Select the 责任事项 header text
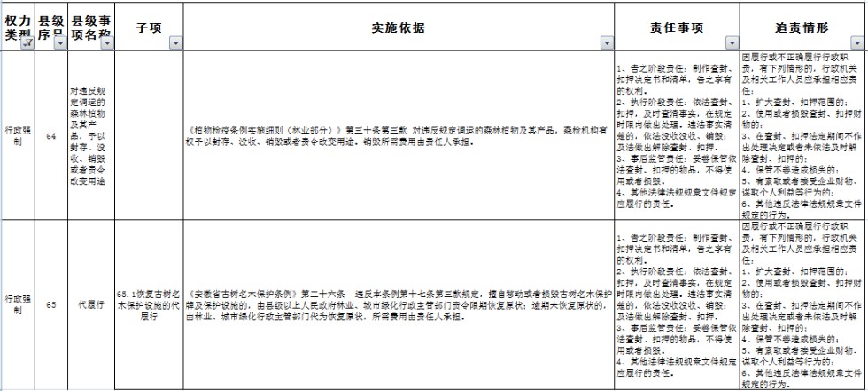Screen dimensions: 868x391 pyautogui.click(x=677, y=27)
